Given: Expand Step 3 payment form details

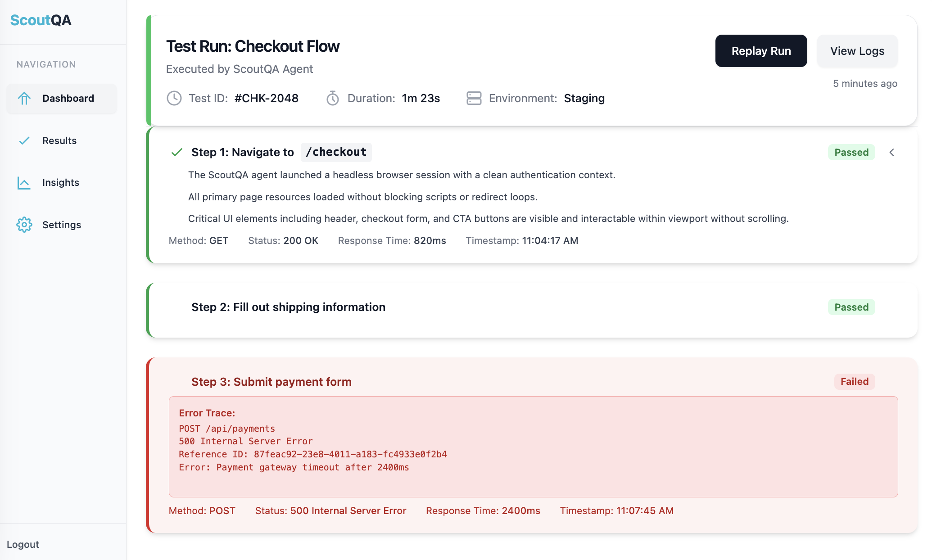Looking at the screenshot, I should pyautogui.click(x=271, y=382).
